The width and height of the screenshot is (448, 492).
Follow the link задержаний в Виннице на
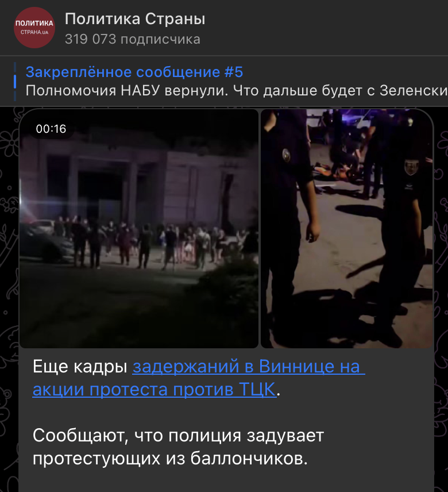(x=249, y=367)
